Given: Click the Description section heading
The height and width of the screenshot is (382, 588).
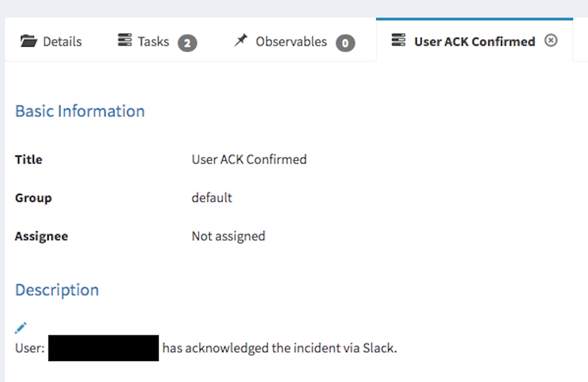Looking at the screenshot, I should (x=57, y=290).
